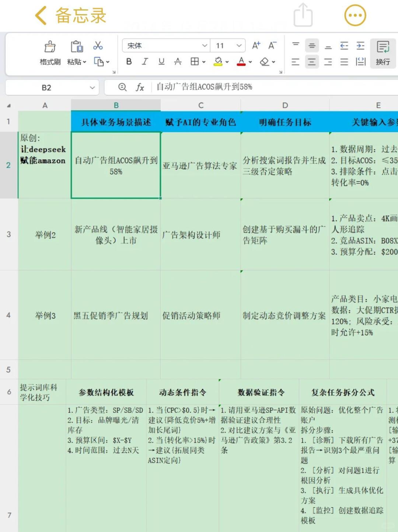Apply yellow fill color bucket
Viewport: 398px width, 532px height.
pos(218,62)
